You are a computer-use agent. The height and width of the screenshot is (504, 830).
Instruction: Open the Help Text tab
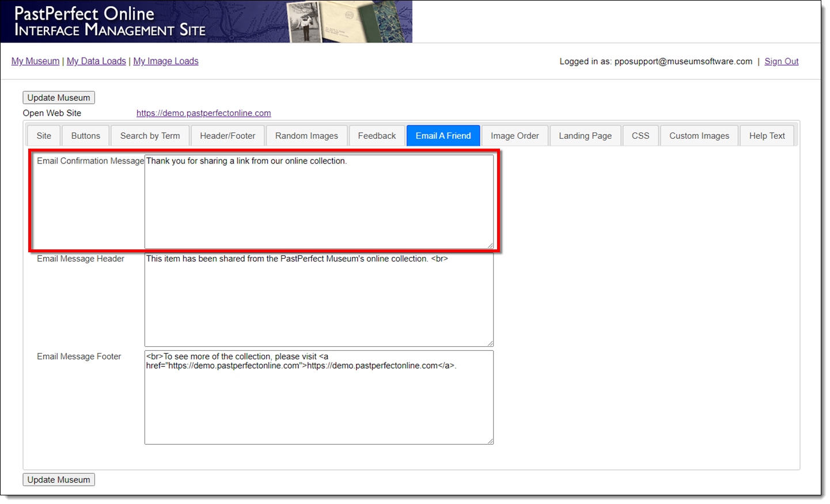pyautogui.click(x=767, y=136)
